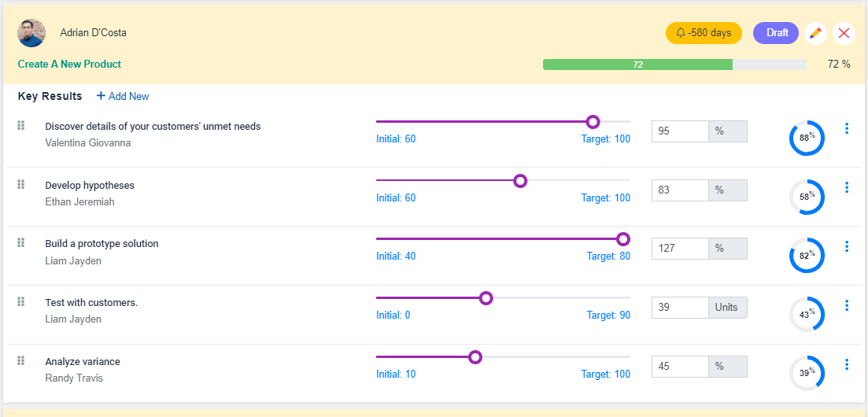The image size is (868, 417).
Task: Click drag handle beside Analyze variance
Action: click(x=21, y=360)
